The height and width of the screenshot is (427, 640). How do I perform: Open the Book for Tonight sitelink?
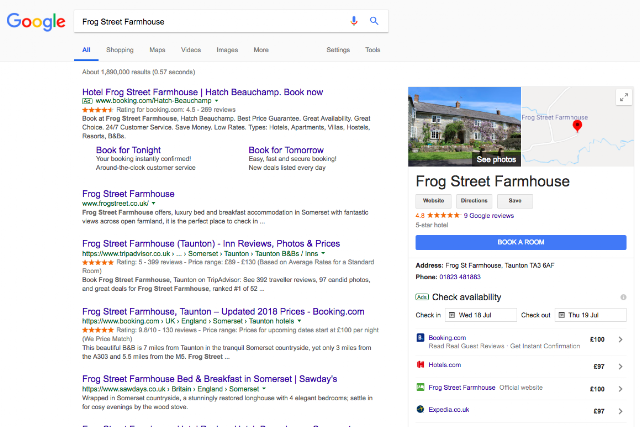pos(128,150)
